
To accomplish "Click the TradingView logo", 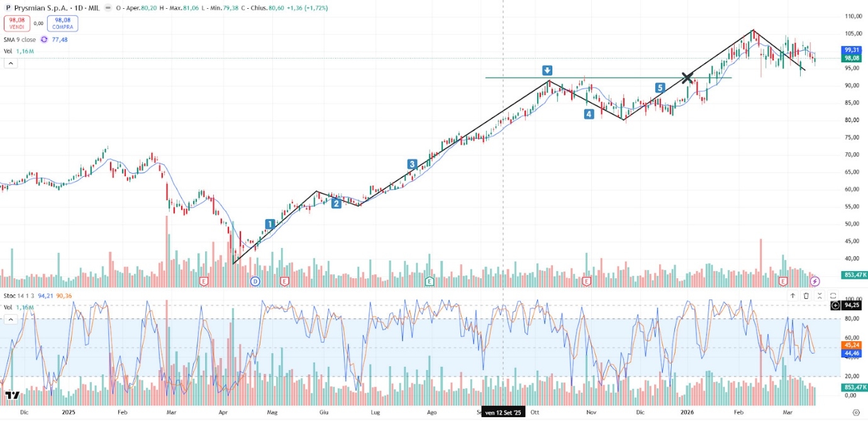I will (x=12, y=396).
